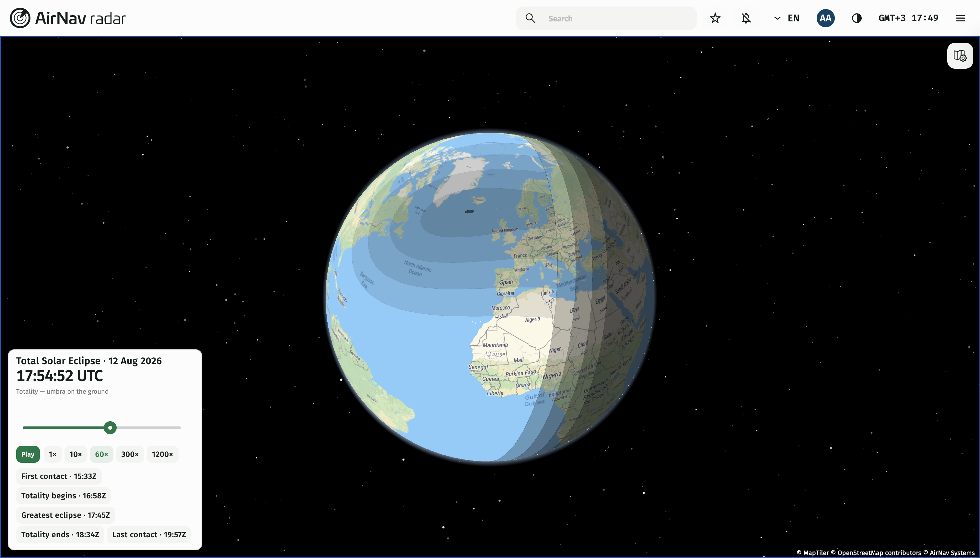The height and width of the screenshot is (558, 980).
Task: Click the unplayed part of timeline slider
Action: [149, 428]
